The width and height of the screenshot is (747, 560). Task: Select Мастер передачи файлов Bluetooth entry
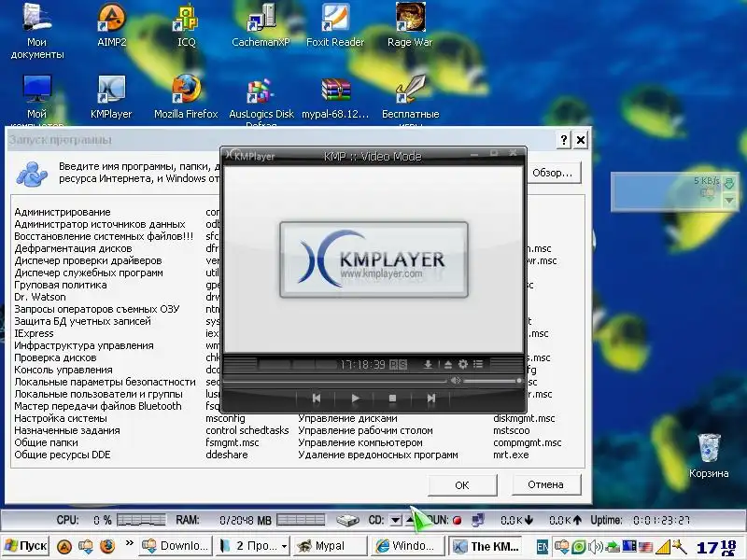click(98, 406)
